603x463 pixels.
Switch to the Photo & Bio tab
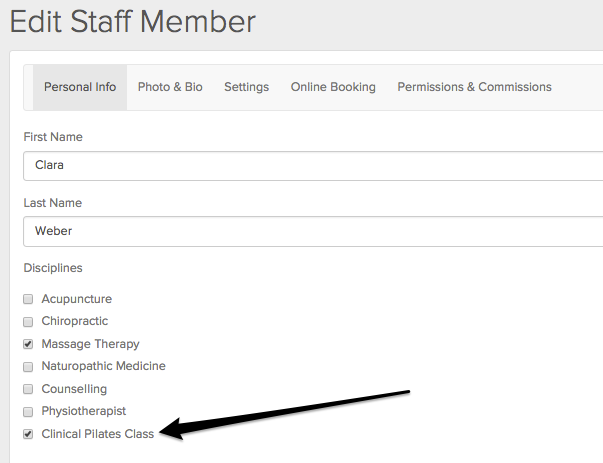(x=170, y=87)
